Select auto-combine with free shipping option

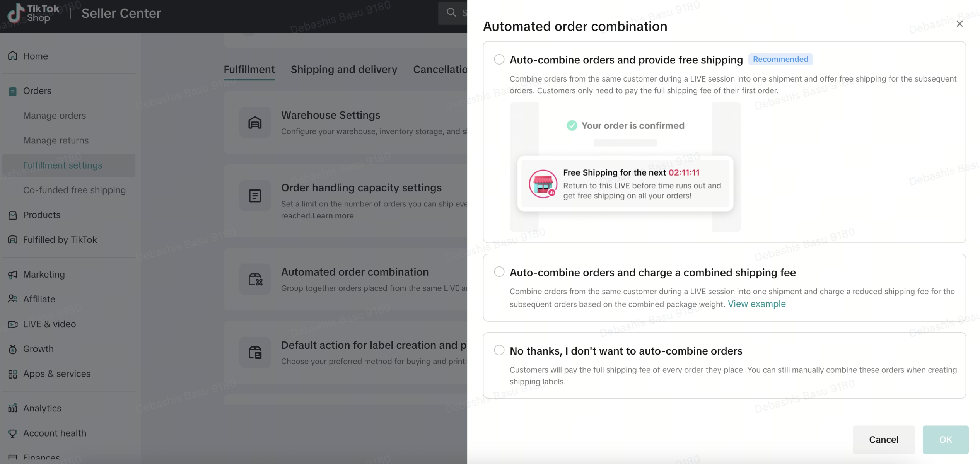[499, 60]
